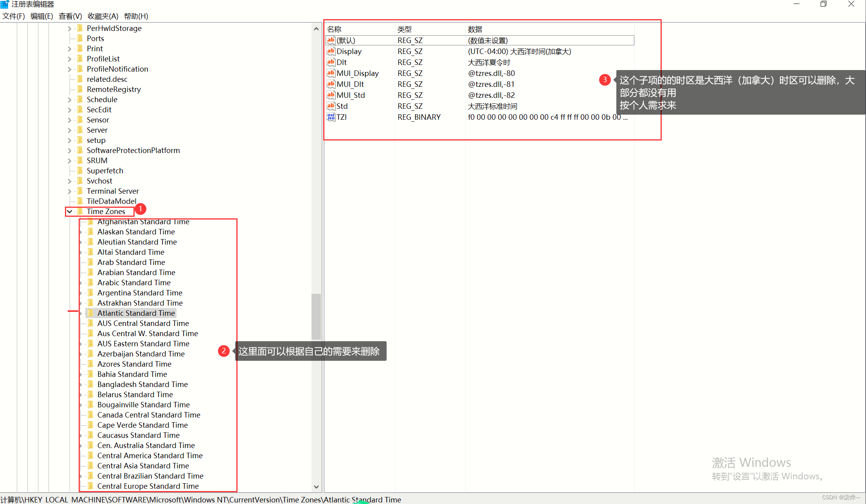Screen dimensions: 866x504
Task: Open the 文件(F) menu
Action: 14,16
